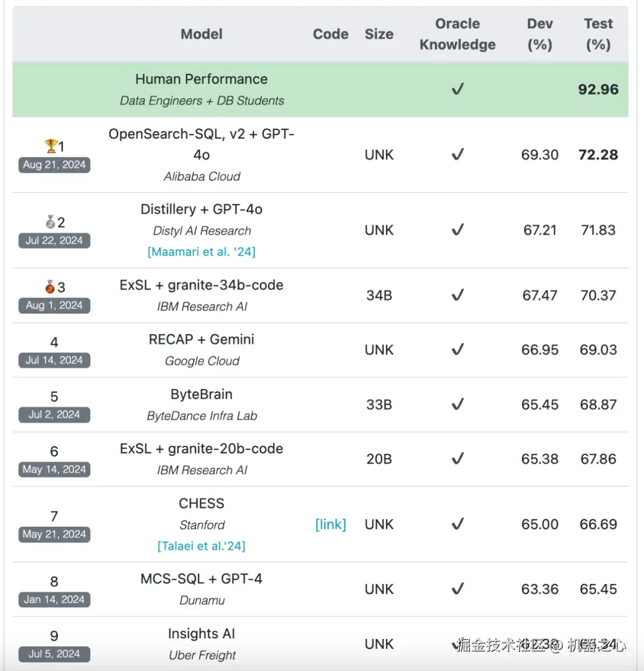Screen dimensions: 644x671
Task: Click the Dev (%) column header
Action: pos(540,34)
